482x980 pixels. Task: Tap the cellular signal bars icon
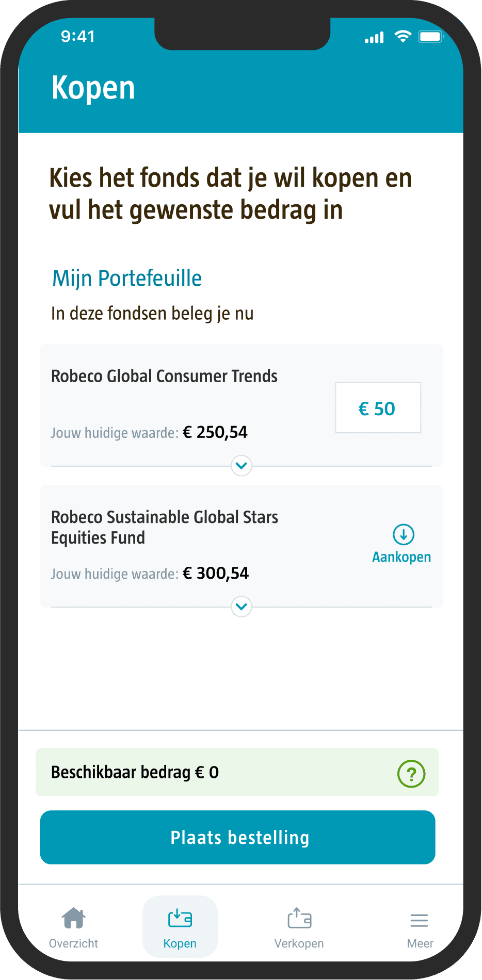(x=374, y=37)
